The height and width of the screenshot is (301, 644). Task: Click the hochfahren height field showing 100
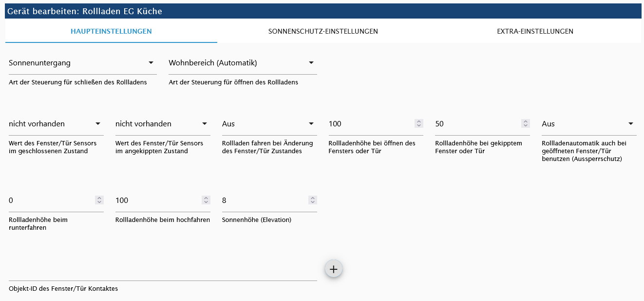click(x=157, y=201)
